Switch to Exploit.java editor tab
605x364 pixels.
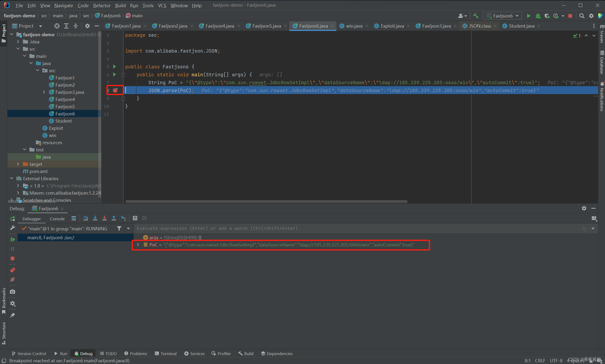tap(392, 26)
